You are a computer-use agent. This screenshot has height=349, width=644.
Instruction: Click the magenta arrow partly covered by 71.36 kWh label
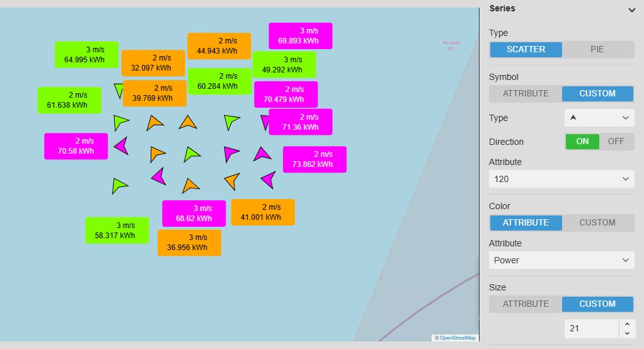pos(265,122)
